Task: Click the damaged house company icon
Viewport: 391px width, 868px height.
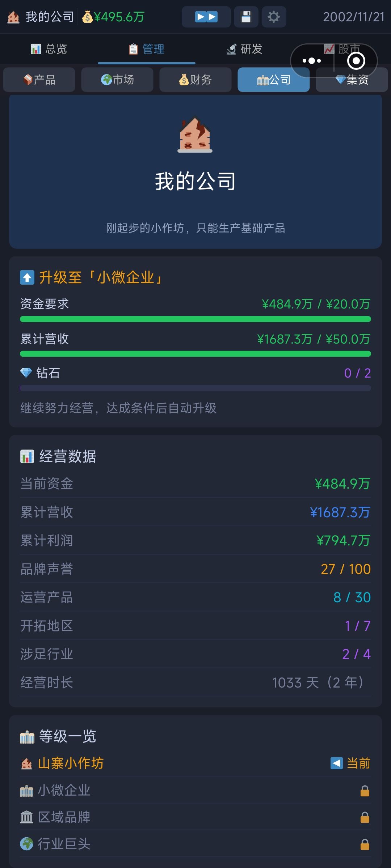Action: [x=195, y=134]
